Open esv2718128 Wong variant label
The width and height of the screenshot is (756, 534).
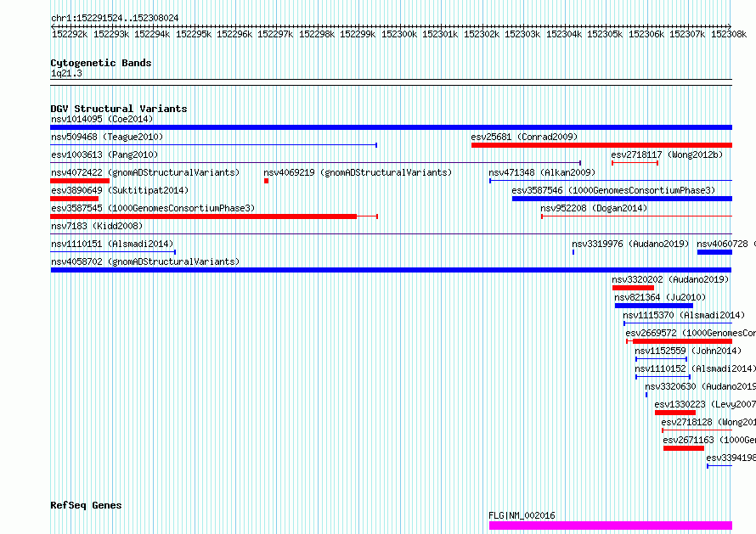tap(708, 422)
